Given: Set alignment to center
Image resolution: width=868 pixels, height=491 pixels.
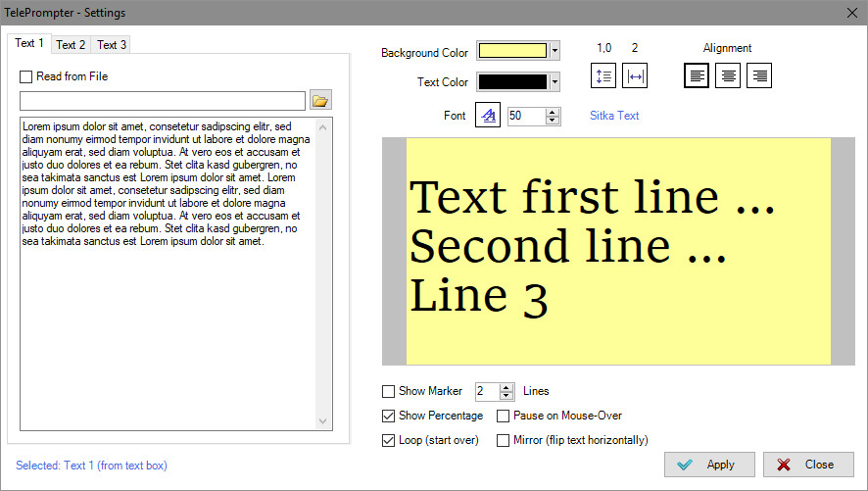Looking at the screenshot, I should pyautogui.click(x=728, y=75).
